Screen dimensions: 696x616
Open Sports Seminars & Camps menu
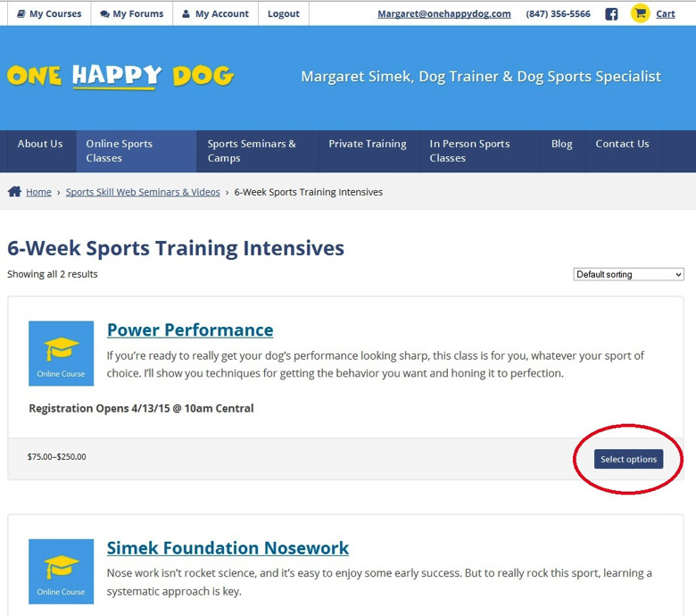(x=252, y=151)
